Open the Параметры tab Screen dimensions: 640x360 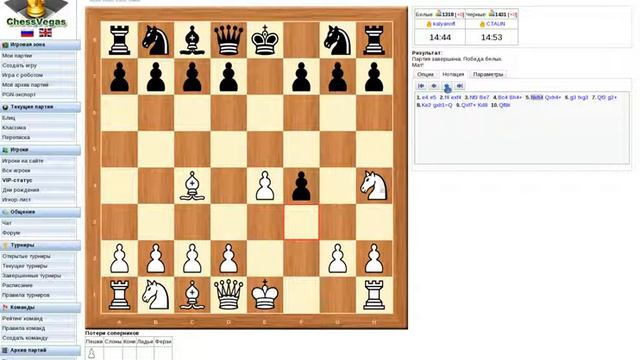point(488,74)
